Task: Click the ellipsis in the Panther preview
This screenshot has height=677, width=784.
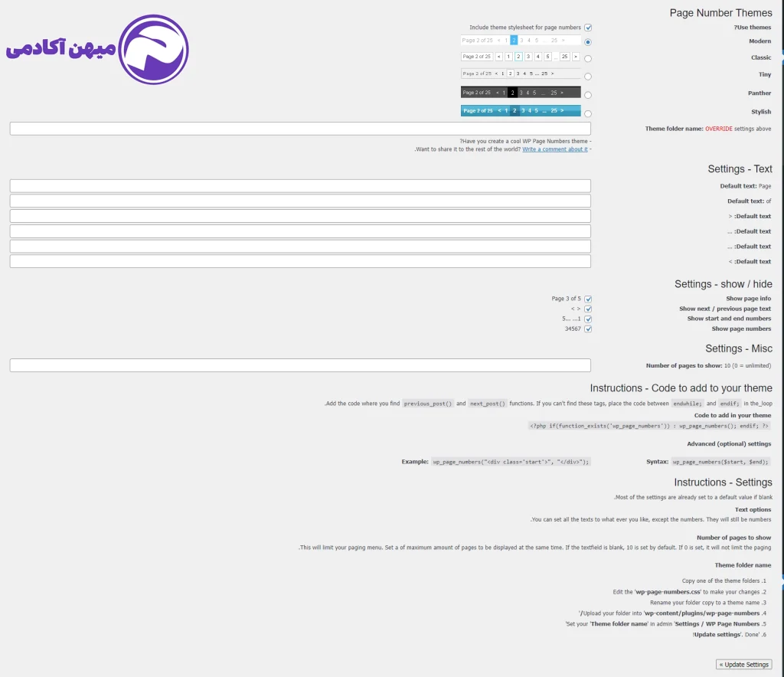Action: (x=544, y=93)
